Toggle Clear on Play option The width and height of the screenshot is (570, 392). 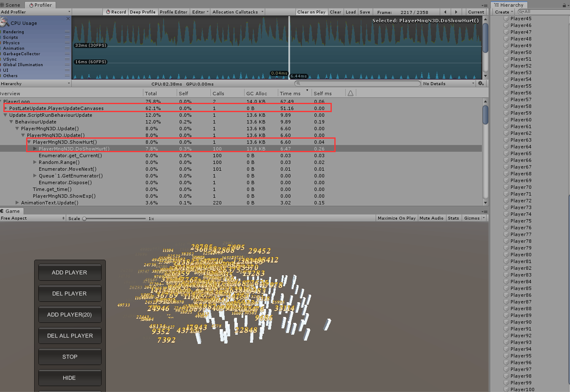[311, 12]
